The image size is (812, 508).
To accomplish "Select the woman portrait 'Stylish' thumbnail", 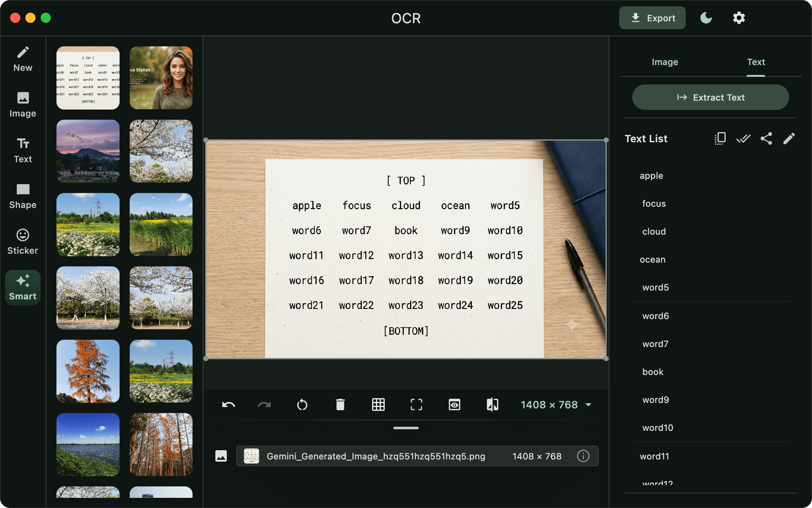I will [x=161, y=78].
